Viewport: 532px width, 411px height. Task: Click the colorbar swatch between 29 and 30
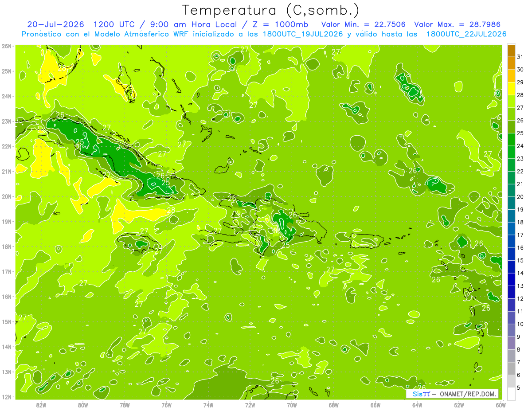[511, 76]
